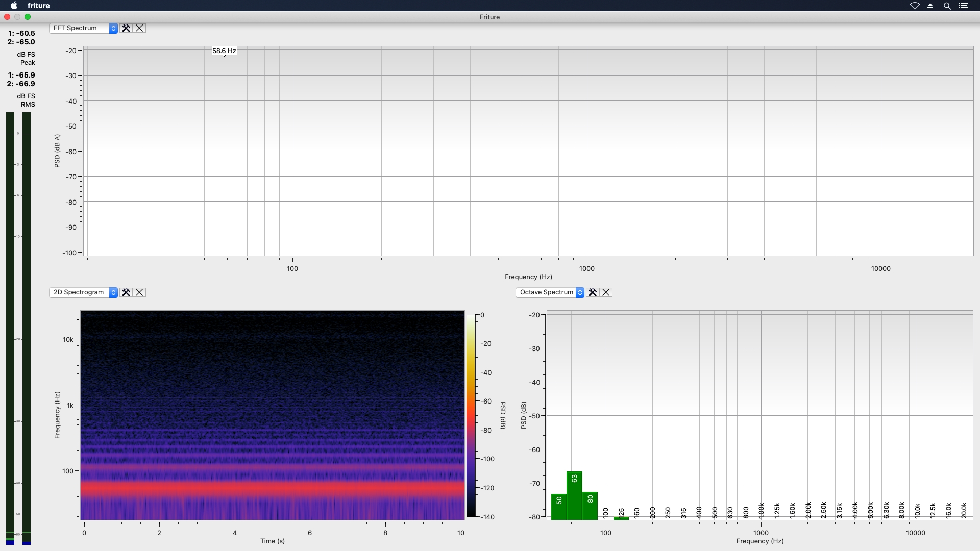This screenshot has height=551, width=980.
Task: Click the RMS value 2: -66.9
Action: pyautogui.click(x=21, y=84)
